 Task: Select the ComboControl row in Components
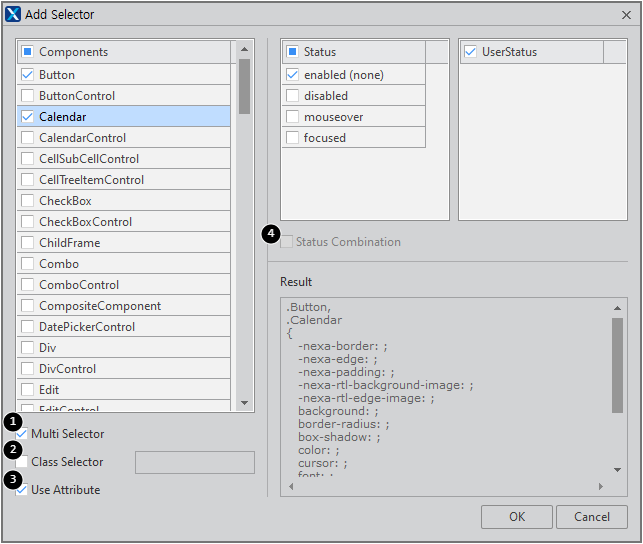point(79,285)
